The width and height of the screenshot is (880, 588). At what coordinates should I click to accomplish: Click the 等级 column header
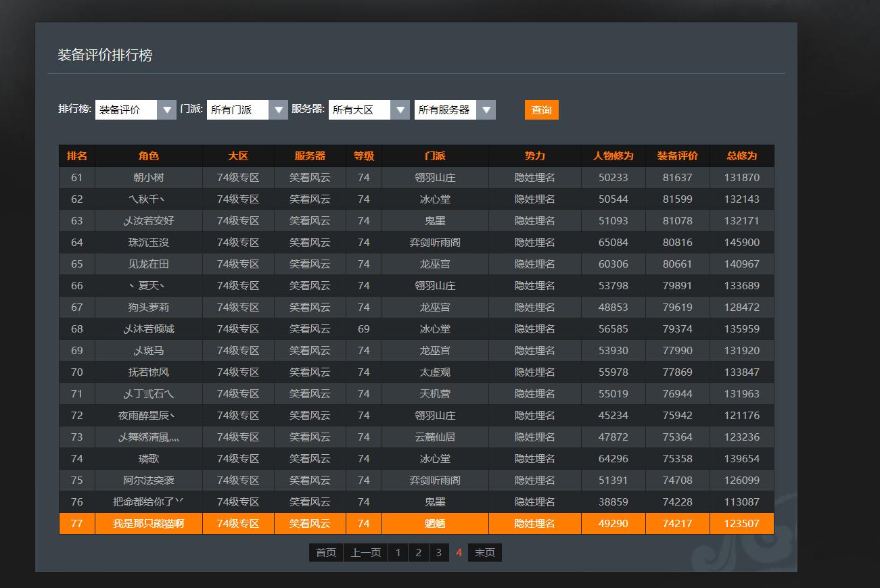(364, 156)
